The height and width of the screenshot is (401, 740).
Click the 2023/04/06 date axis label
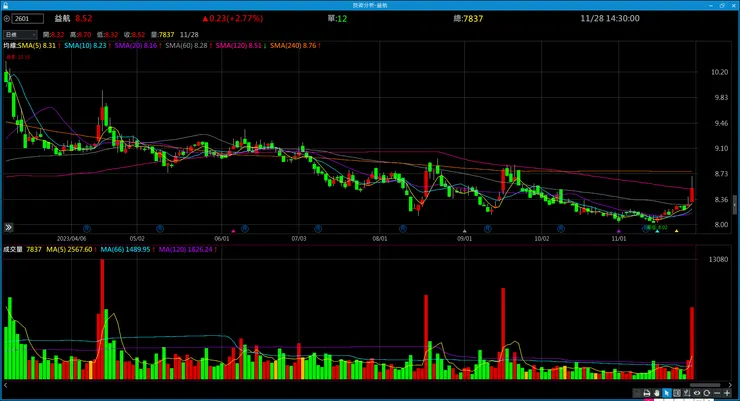(x=72, y=239)
